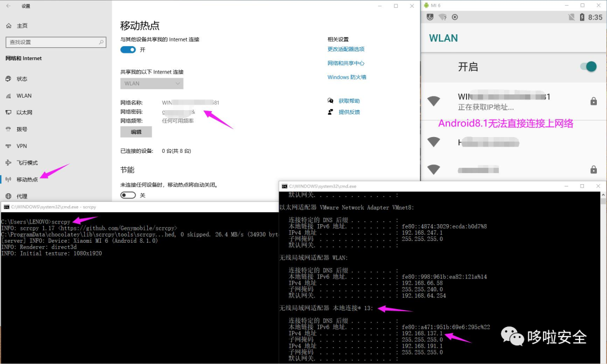Open 更改适配器选项 link
Viewport: 607px width, 364px height.
coord(346,49)
